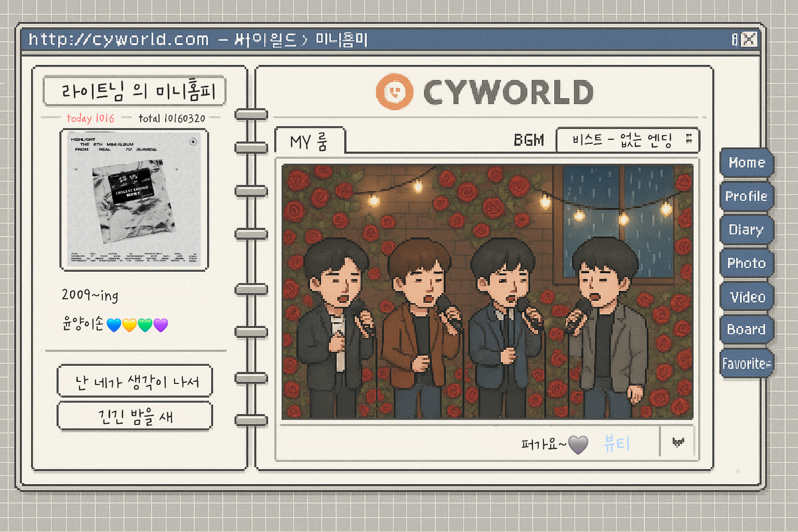798x532 pixels.
Task: Click the small icon inside the BGM track box
Action: coord(689,139)
